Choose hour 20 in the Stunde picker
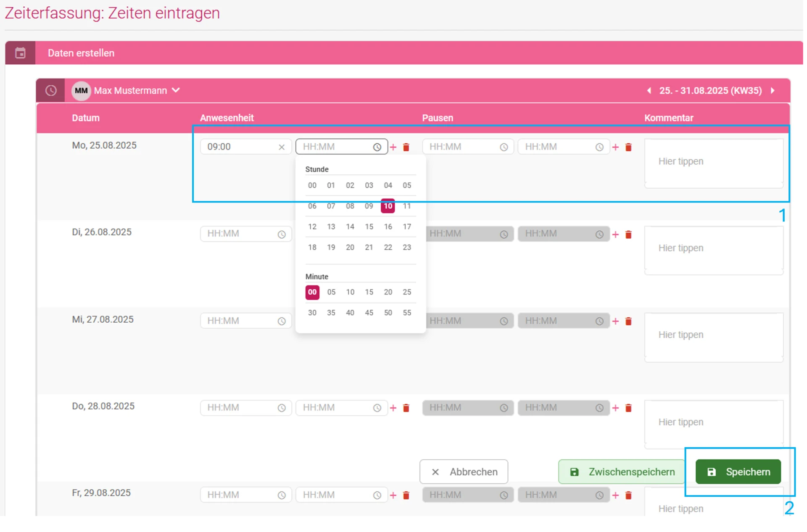 click(x=350, y=247)
